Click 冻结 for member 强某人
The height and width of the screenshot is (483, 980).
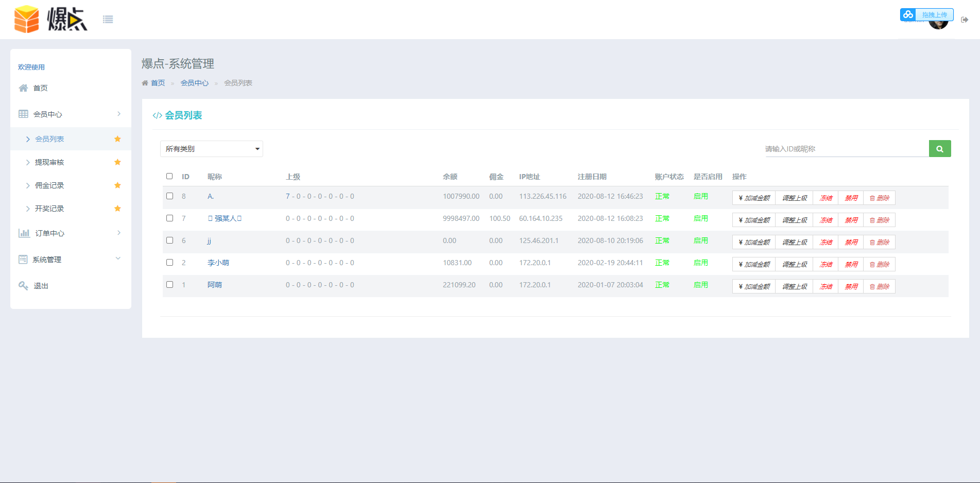pos(826,220)
